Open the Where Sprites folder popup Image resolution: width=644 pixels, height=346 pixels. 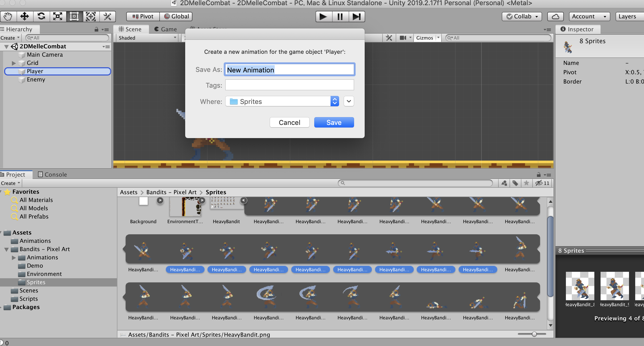pyautogui.click(x=282, y=101)
